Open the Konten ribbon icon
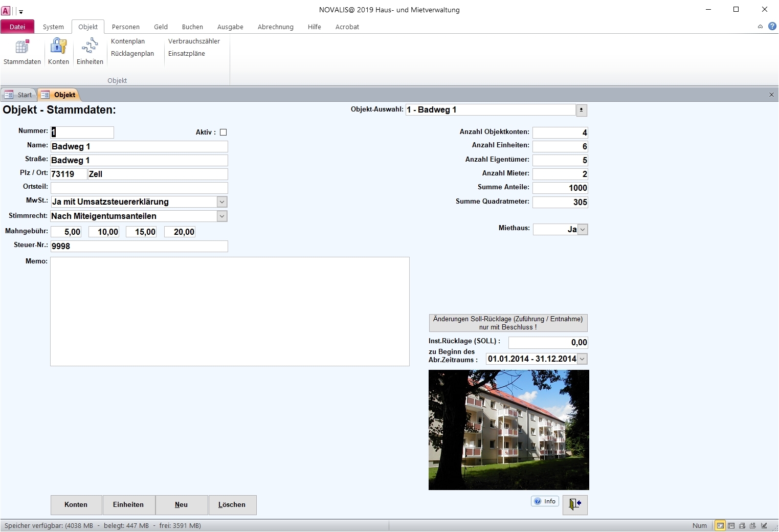779x532 pixels. coord(58,52)
